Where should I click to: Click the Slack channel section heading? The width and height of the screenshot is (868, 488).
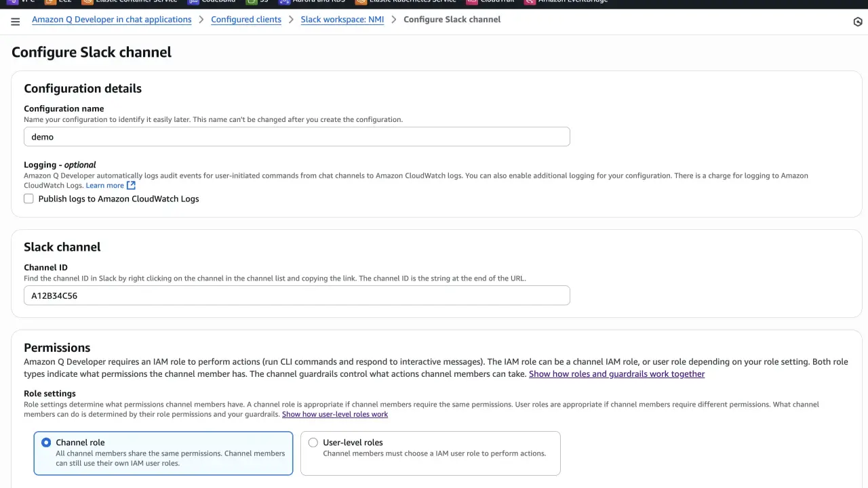click(62, 247)
